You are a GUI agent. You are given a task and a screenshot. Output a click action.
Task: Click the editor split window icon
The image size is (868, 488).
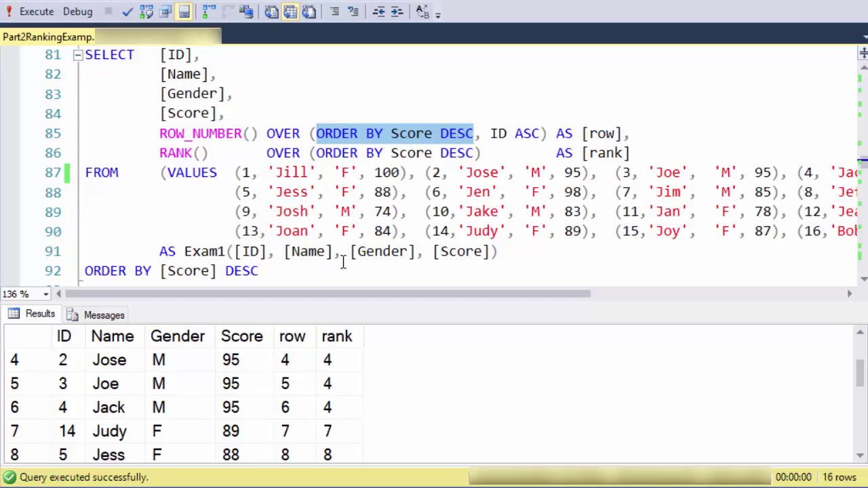click(863, 53)
